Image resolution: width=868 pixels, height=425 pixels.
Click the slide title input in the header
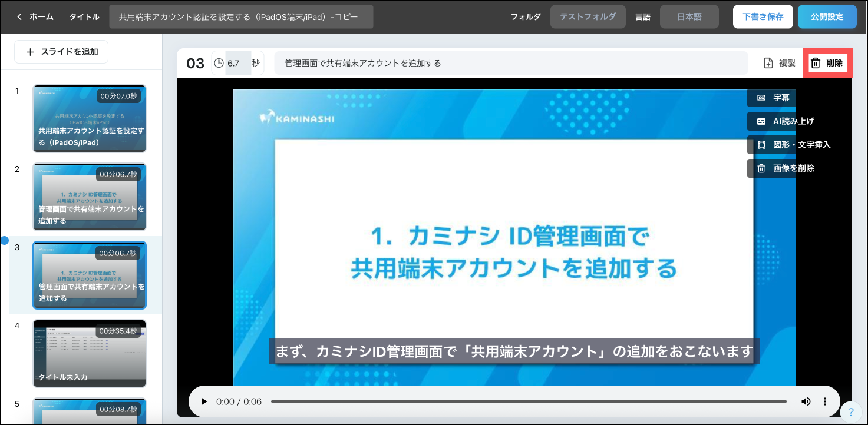coord(241,16)
